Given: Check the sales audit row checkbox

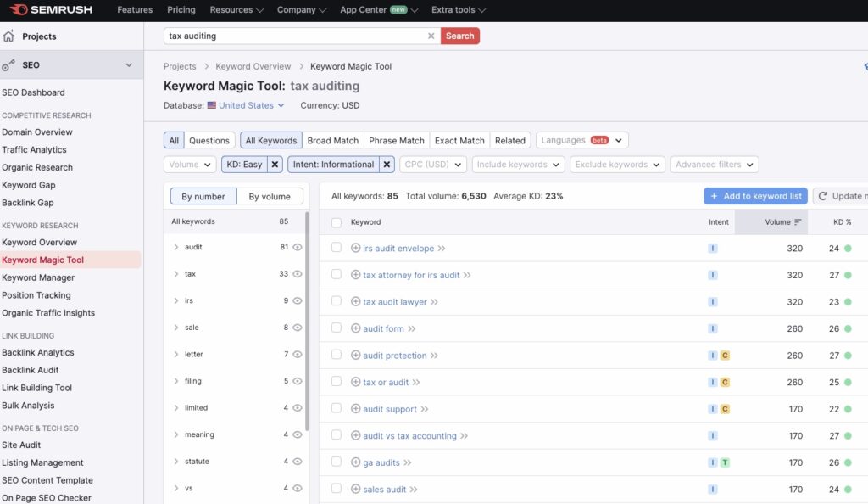Looking at the screenshot, I should [336, 488].
